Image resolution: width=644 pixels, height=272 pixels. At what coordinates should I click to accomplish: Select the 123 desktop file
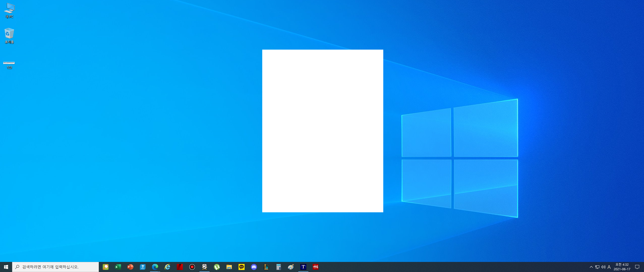click(9, 64)
